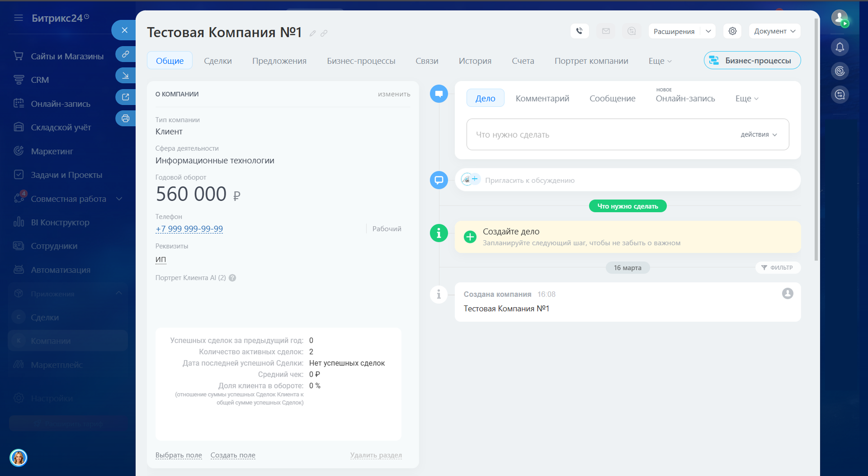Open the История tab
The image size is (868, 476).
(x=475, y=61)
